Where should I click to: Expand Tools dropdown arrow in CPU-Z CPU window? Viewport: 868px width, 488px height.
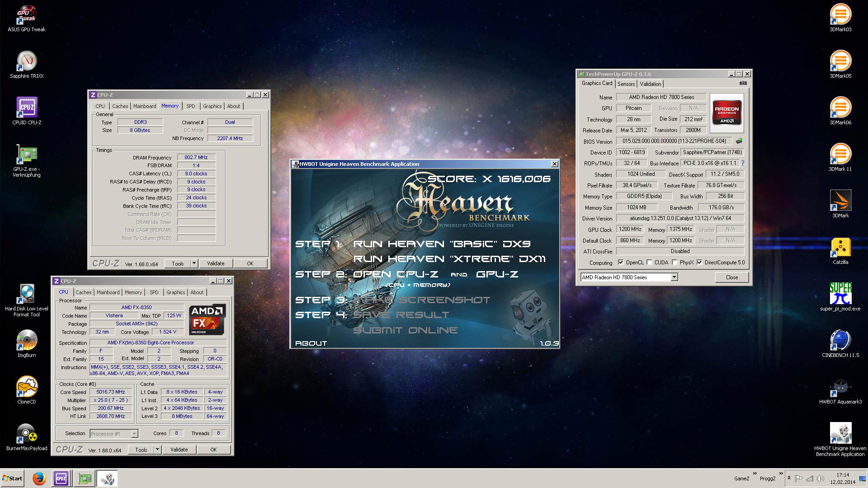tap(157, 450)
